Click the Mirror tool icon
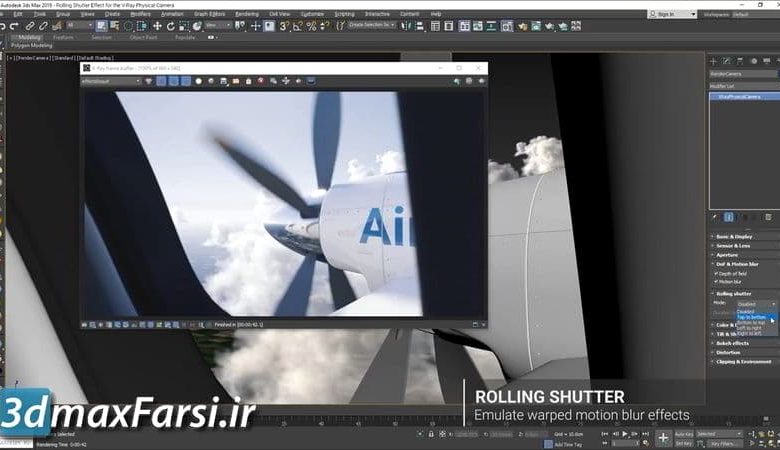This screenshot has height=450, width=780. click(406, 26)
